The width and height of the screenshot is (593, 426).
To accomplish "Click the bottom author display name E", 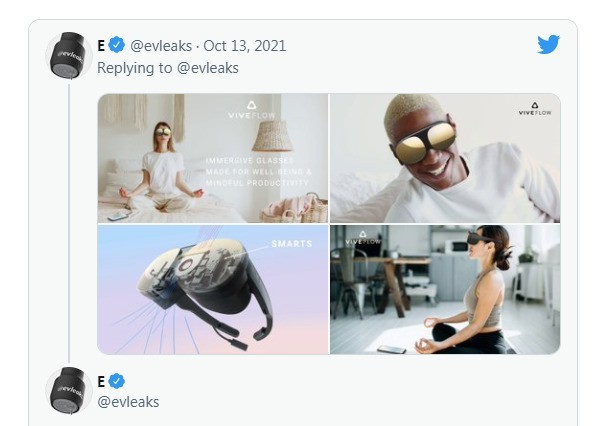I will click(x=101, y=381).
